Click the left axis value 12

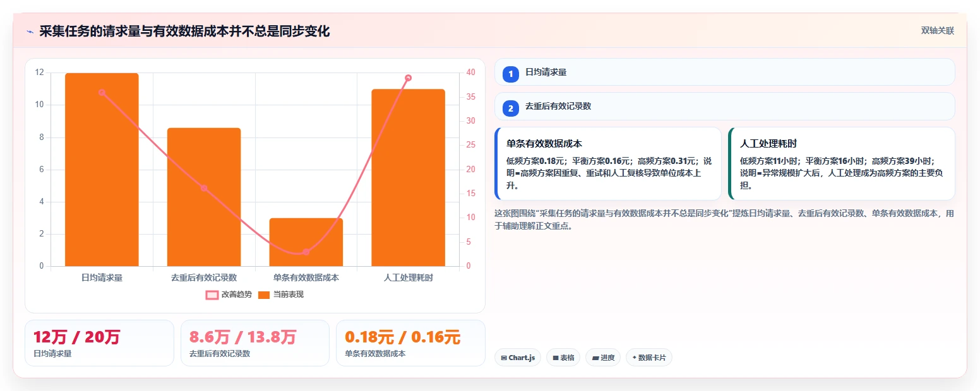[x=40, y=73]
